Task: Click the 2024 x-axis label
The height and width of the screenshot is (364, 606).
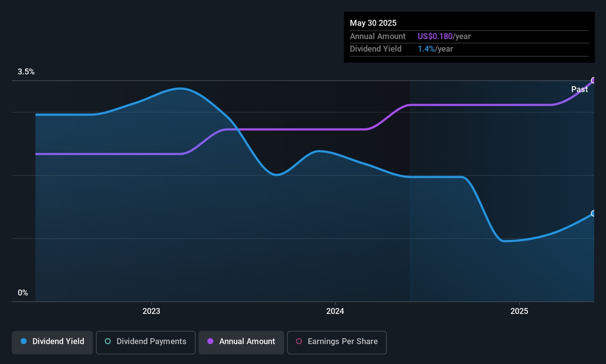Action: pos(335,311)
